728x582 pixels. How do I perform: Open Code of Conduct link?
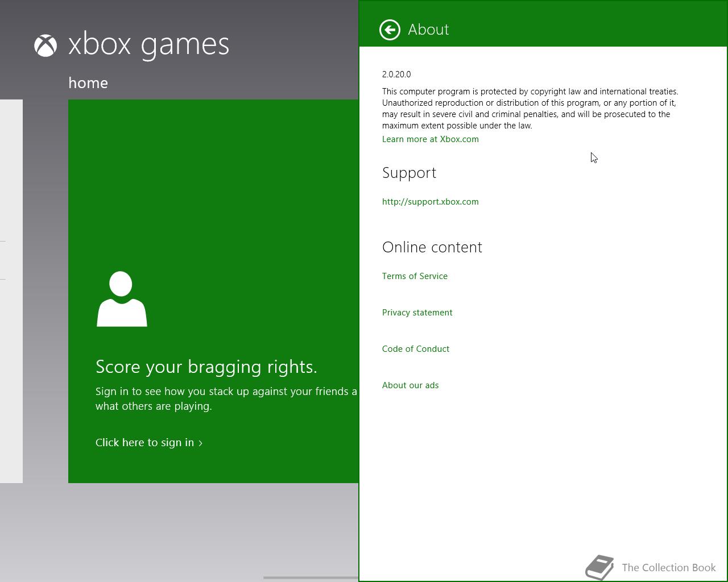click(x=416, y=349)
